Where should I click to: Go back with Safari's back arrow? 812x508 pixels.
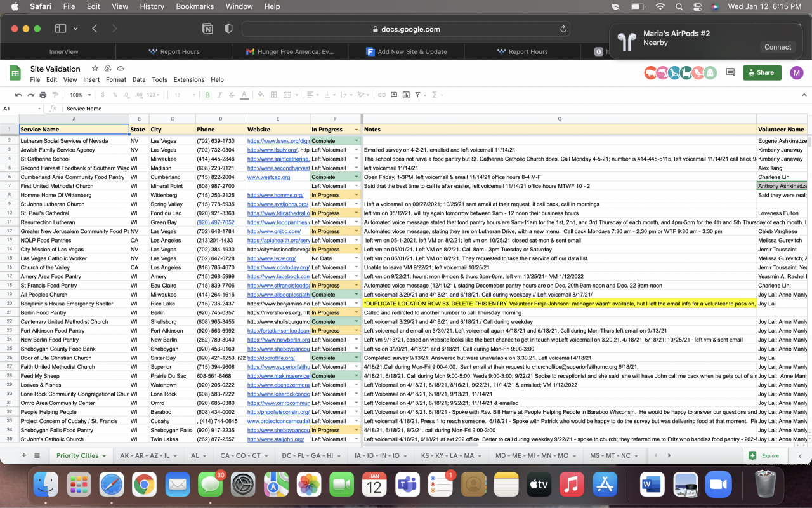point(95,29)
